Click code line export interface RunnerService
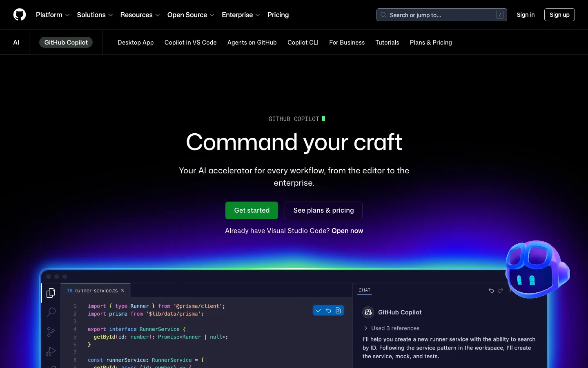This screenshot has width=588, height=368. 136,329
